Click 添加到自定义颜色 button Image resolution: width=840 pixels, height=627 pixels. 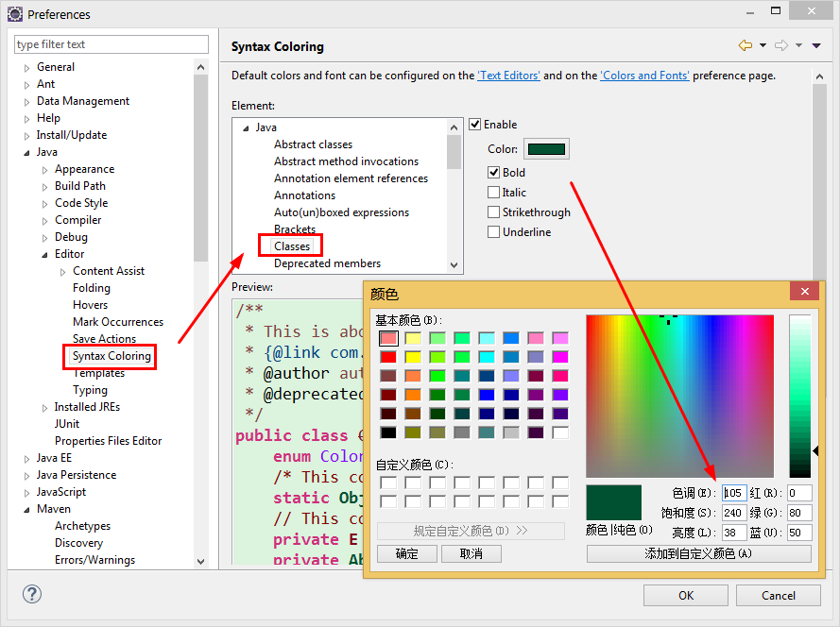pos(698,553)
